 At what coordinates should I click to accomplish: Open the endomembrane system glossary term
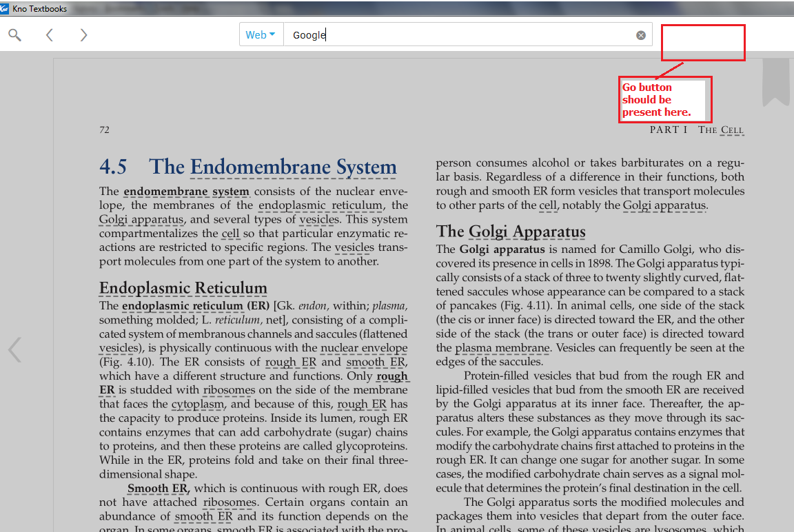(x=186, y=192)
